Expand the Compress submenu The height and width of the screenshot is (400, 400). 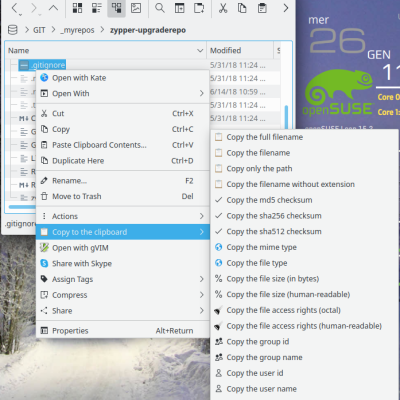point(122,295)
